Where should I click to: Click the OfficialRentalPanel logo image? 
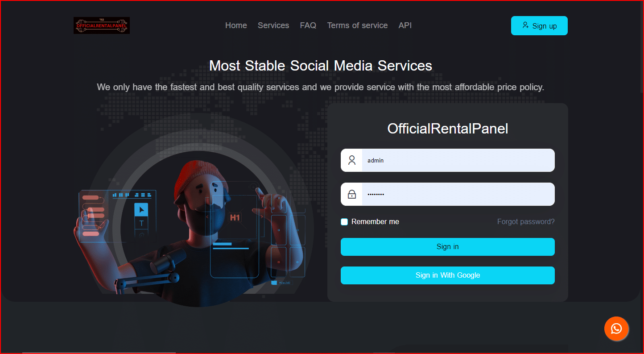click(102, 25)
